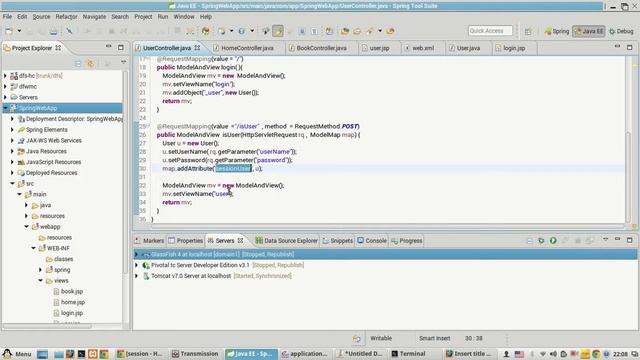
Task: Open the Snippets tab
Action: tap(338, 241)
